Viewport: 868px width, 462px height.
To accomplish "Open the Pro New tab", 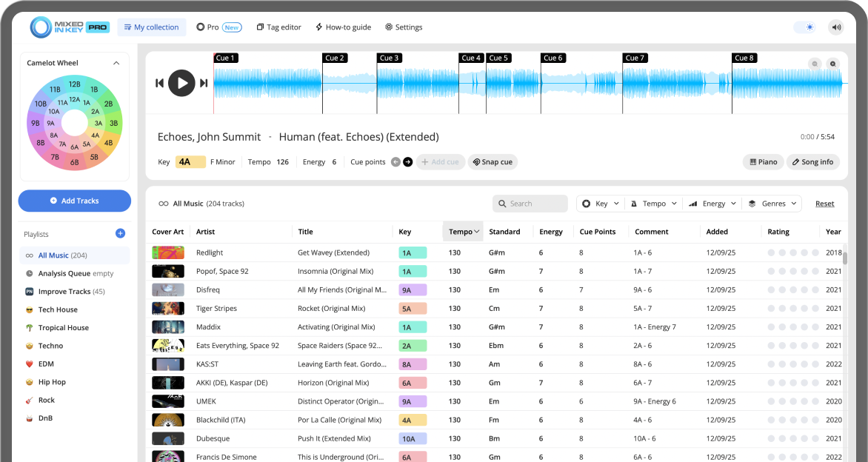I will pyautogui.click(x=219, y=27).
